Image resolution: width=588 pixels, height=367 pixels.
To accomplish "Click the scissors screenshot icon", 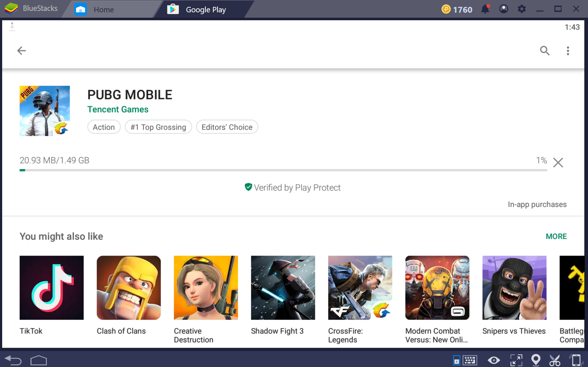I will tap(555, 360).
